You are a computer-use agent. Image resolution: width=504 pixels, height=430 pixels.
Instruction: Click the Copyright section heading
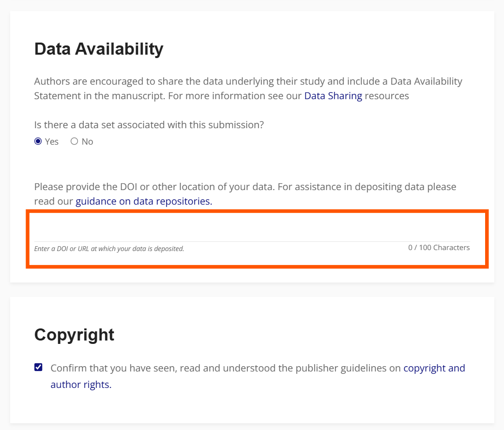pyautogui.click(x=74, y=335)
